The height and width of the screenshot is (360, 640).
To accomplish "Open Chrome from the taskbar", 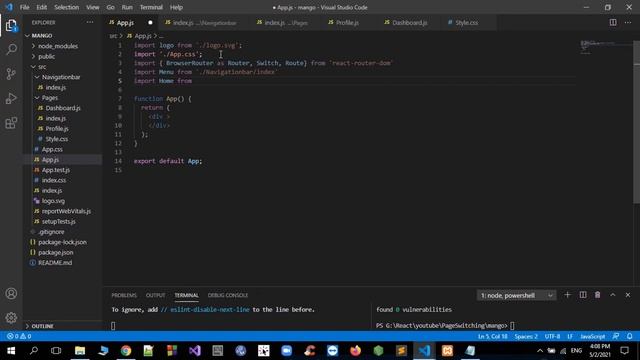I will (126, 351).
